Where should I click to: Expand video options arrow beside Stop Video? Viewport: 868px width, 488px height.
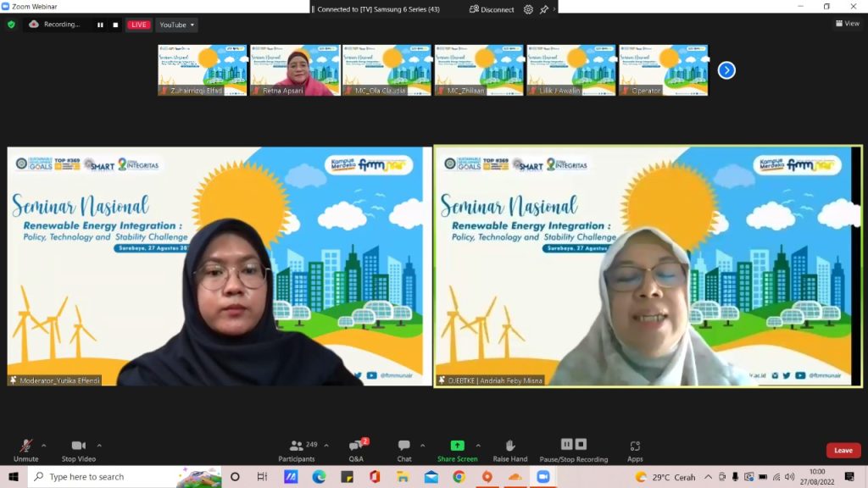click(x=99, y=446)
